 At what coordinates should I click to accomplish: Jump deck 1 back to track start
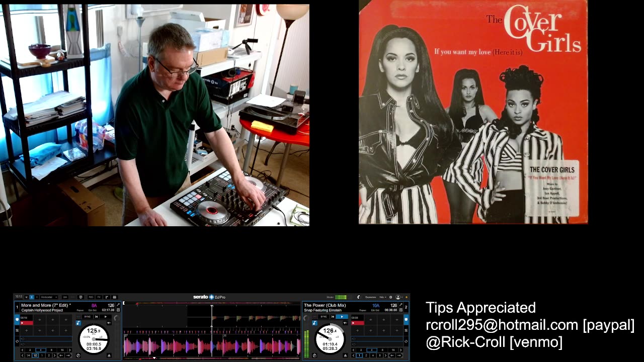tap(96, 317)
